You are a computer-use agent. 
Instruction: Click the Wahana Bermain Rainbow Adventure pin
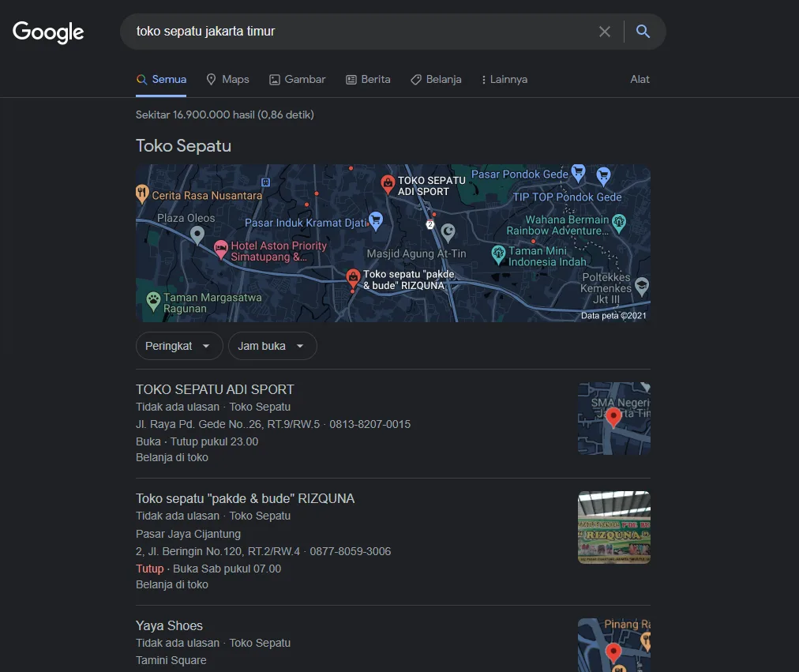(619, 223)
